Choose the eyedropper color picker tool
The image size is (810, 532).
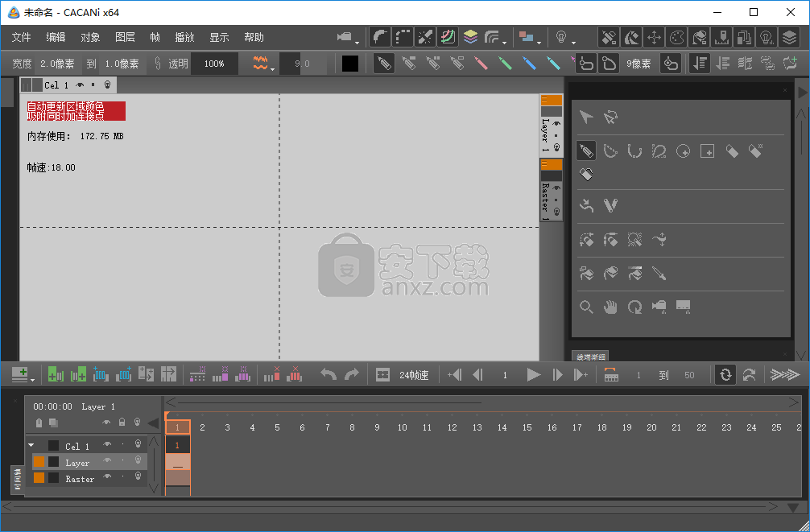click(x=659, y=273)
